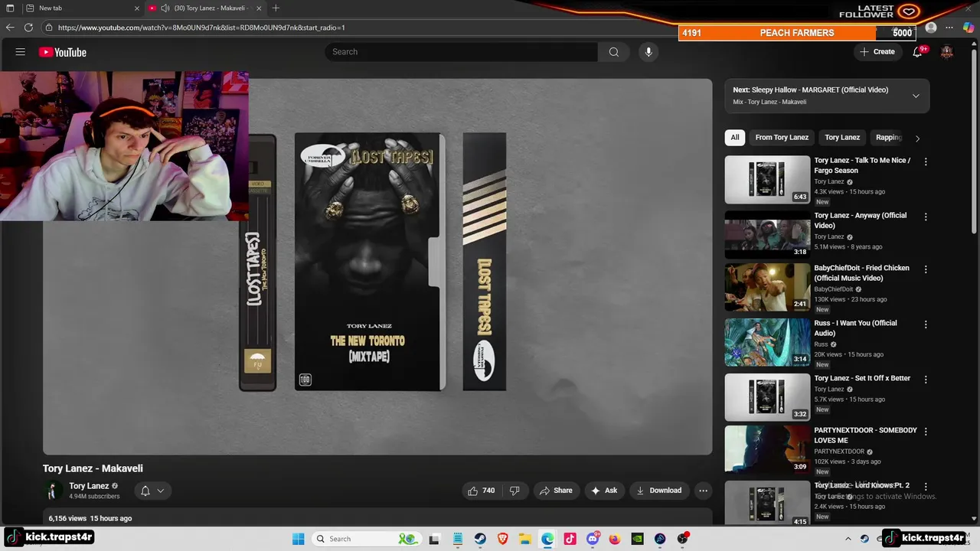This screenshot has height=551, width=980.
Task: Open BabyChiefDoit 'Fried Chicken' video title
Action: click(861, 273)
